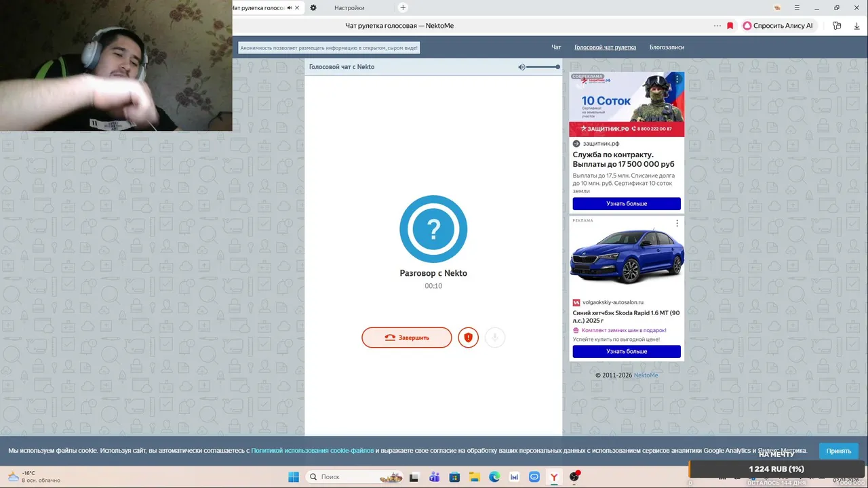
Task: Open the 10 Соток ad banner
Action: point(627,104)
